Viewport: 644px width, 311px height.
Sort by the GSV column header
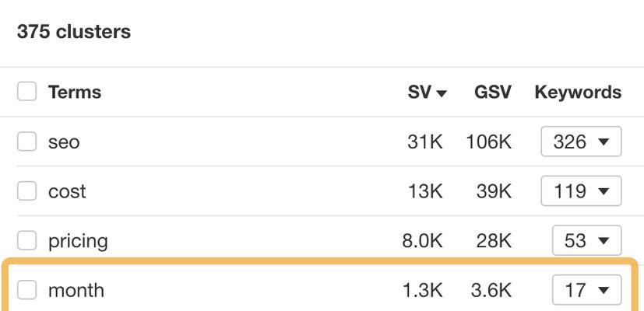click(492, 92)
